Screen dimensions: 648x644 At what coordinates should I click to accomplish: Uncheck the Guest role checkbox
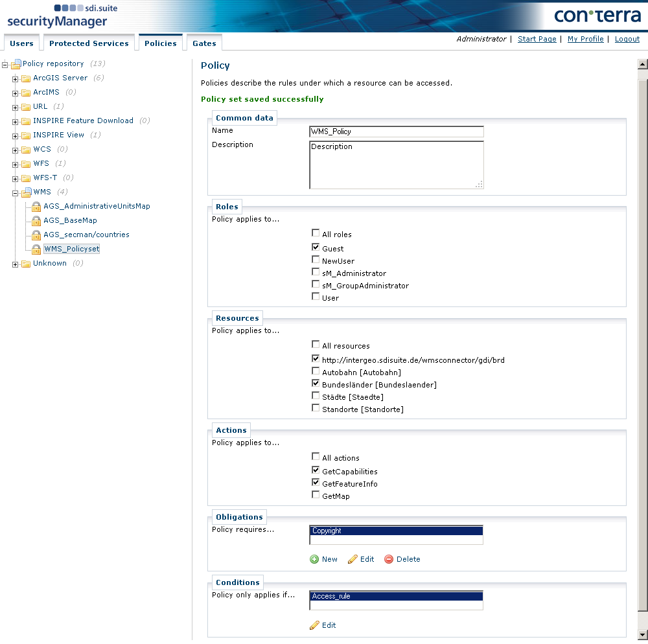pyautogui.click(x=316, y=247)
